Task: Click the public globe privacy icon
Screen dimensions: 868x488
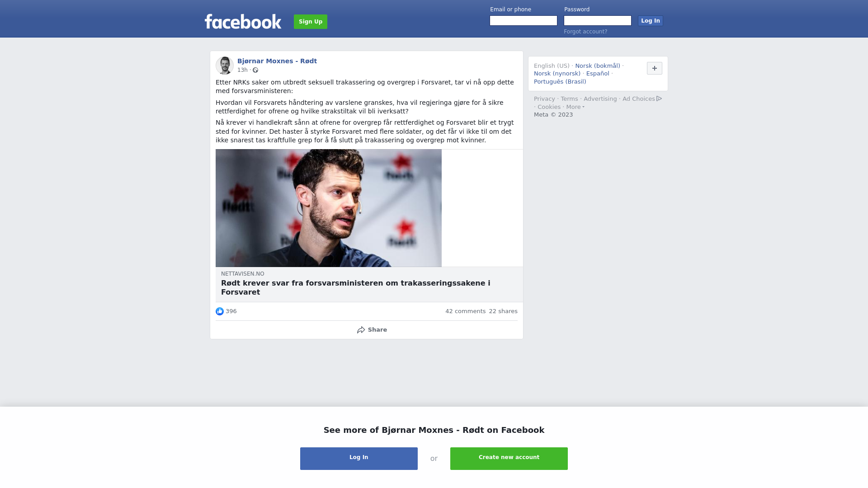Action: click(255, 70)
